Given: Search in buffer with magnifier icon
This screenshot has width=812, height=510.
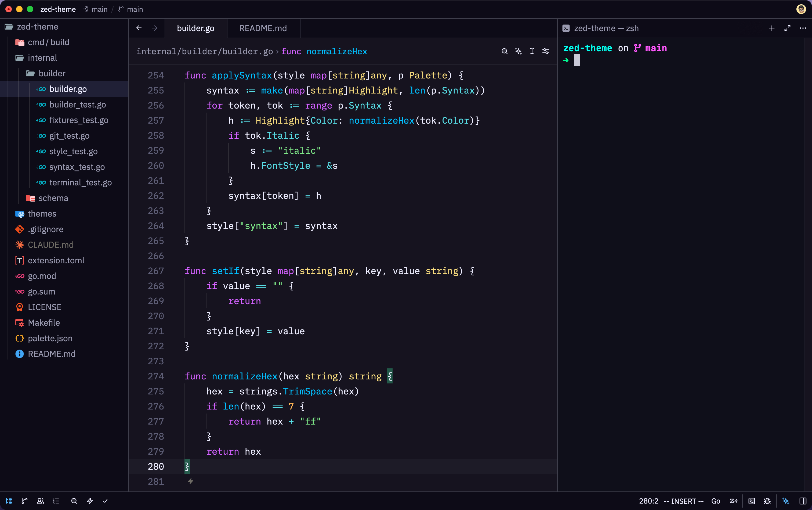Looking at the screenshot, I should 505,51.
